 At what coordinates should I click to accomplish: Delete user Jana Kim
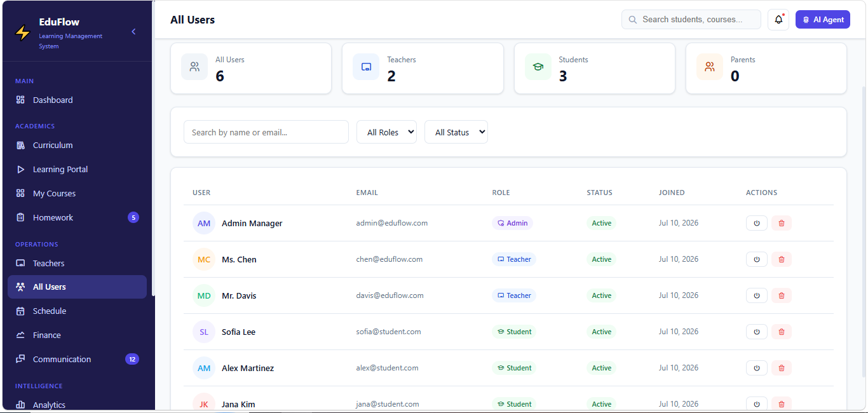[x=782, y=404]
